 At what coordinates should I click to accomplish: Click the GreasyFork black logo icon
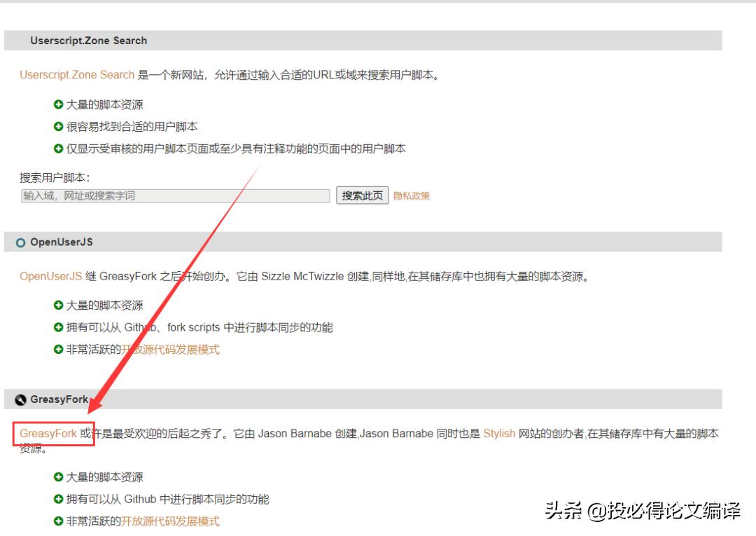(x=20, y=400)
